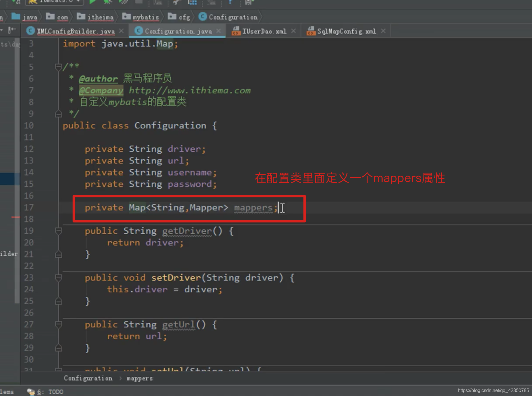Click the XML file icon on the IUserDao.xml tab

236,31
